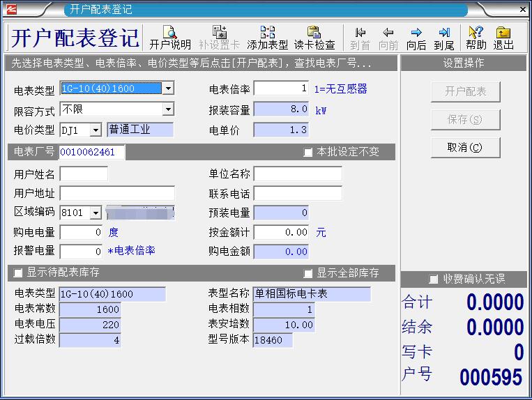The height and width of the screenshot is (400, 532).
Task: Open the 开户说明 account instructions icon
Action: (169, 38)
